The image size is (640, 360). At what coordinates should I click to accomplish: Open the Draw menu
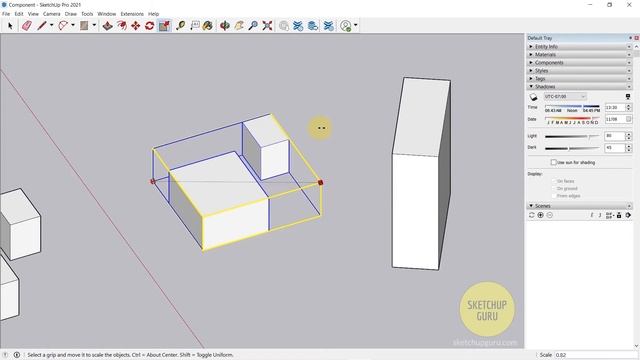pos(71,14)
